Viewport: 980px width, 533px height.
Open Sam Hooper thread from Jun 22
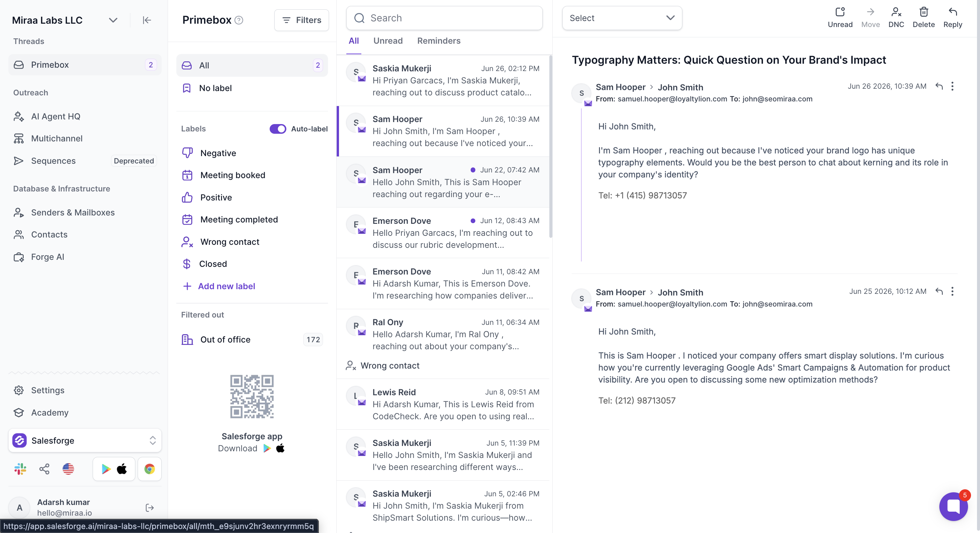click(443, 182)
